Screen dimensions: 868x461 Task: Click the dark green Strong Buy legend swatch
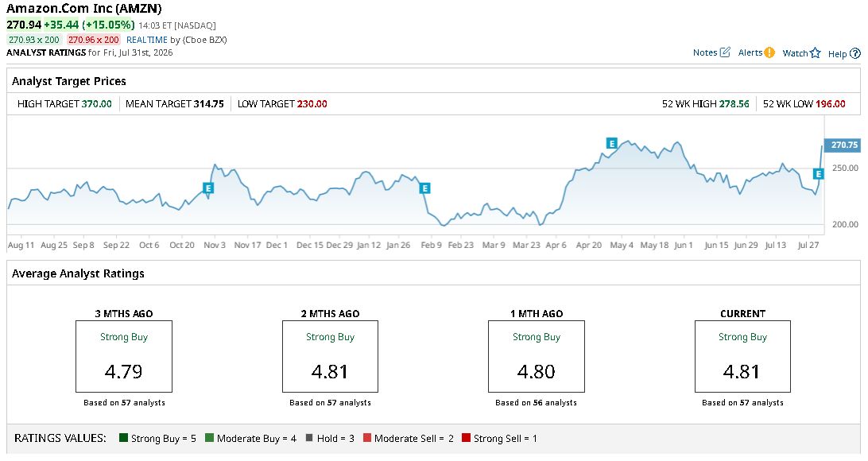(x=123, y=438)
